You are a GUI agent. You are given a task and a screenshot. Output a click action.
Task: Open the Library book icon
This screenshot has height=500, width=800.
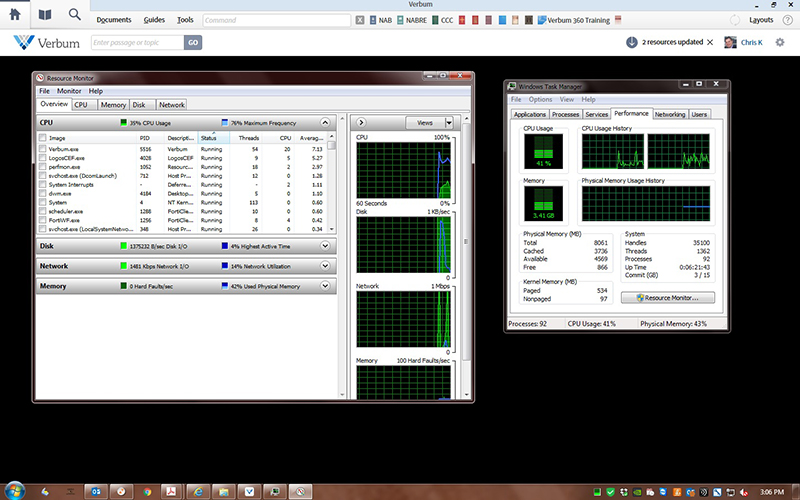point(45,15)
